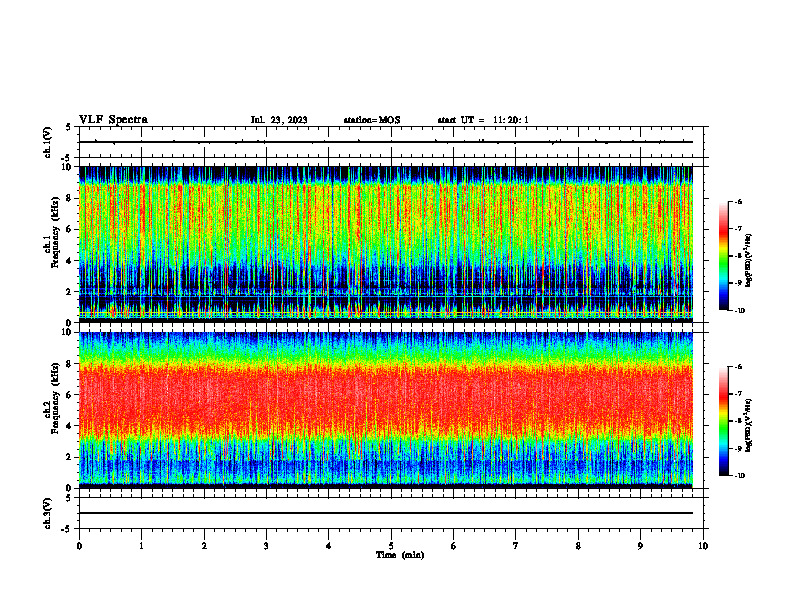Click the ch.1 spectrogram panel
The height and width of the screenshot is (612, 792).
[386, 244]
